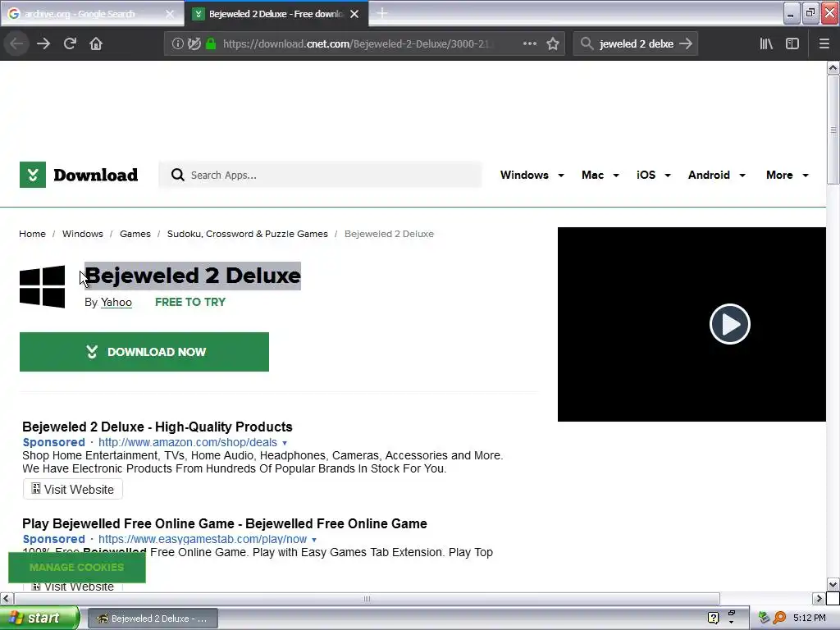This screenshot has height=630, width=840.
Task: Focus the Search Apps input field
Action: (x=320, y=175)
